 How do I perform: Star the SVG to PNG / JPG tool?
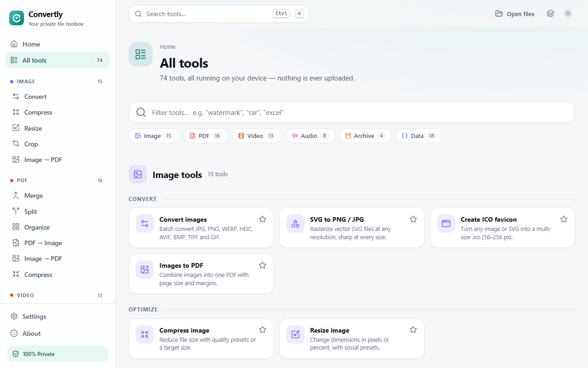(413, 219)
